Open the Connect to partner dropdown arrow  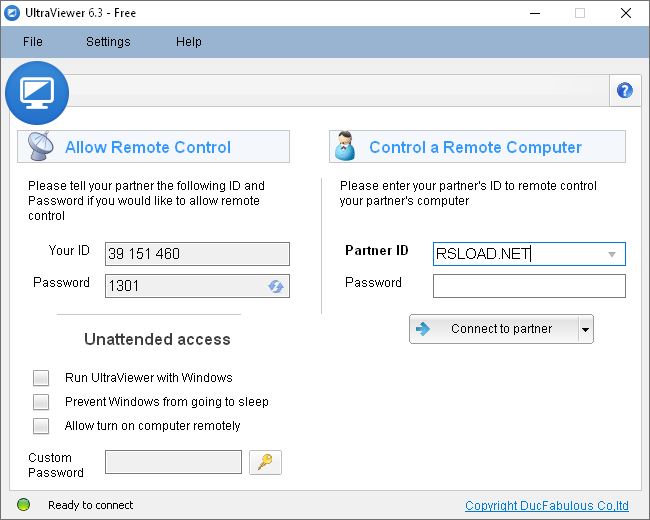[x=585, y=329]
